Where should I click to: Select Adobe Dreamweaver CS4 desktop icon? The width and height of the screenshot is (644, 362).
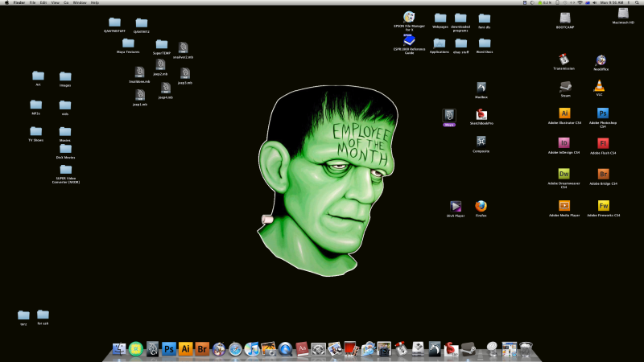pyautogui.click(x=564, y=174)
